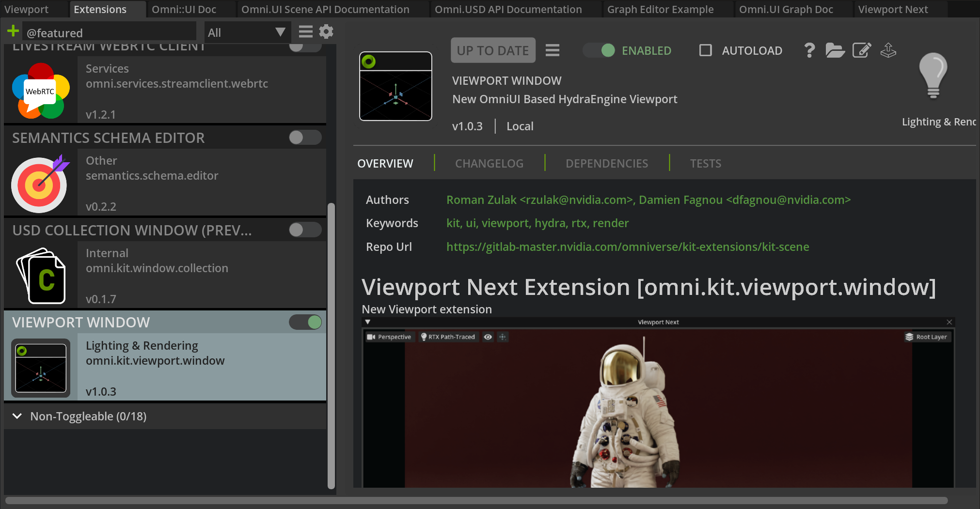Click the Up To Date button
The image size is (980, 509).
coord(493,50)
